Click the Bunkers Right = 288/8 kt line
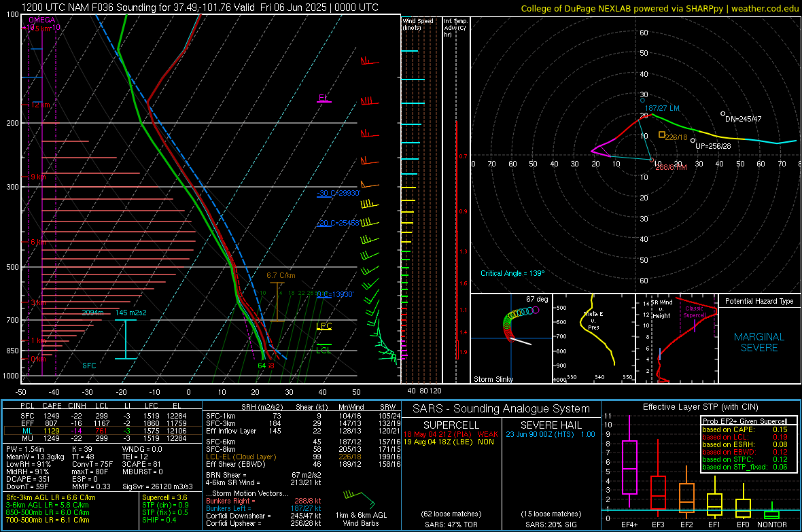This screenshot has width=802, height=532. (x=263, y=501)
